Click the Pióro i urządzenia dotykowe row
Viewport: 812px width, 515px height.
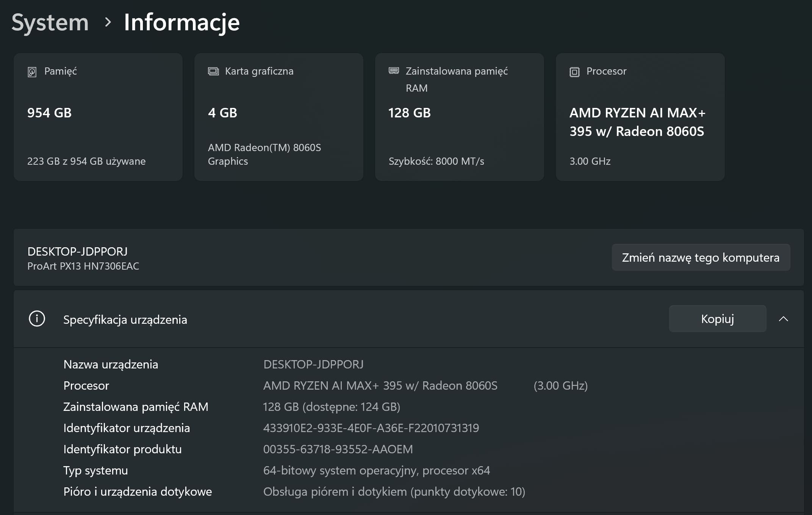click(x=138, y=492)
